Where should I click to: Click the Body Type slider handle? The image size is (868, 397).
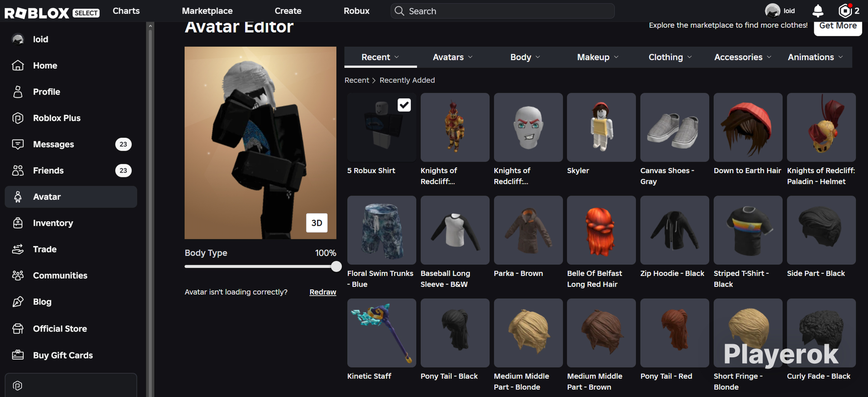point(336,266)
